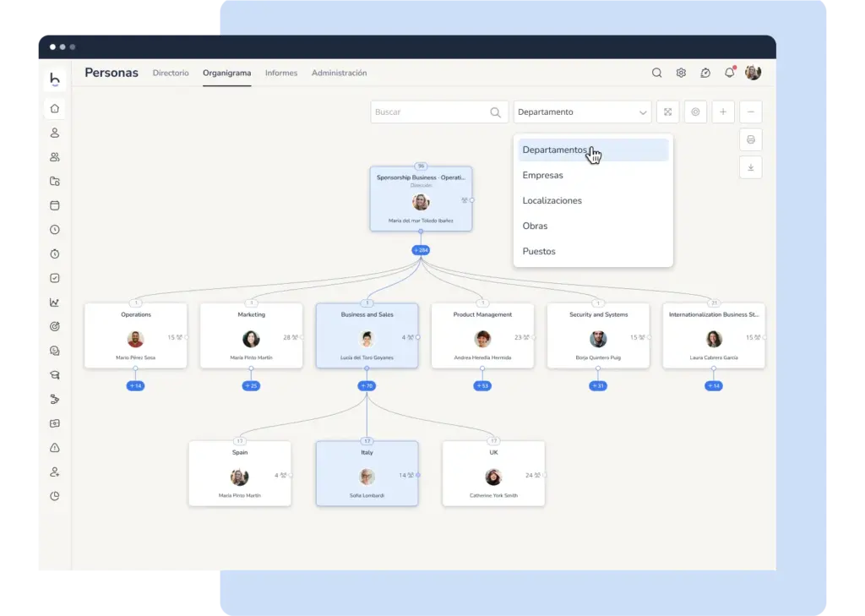
Task: Select the Italy department card
Action: [x=367, y=473]
